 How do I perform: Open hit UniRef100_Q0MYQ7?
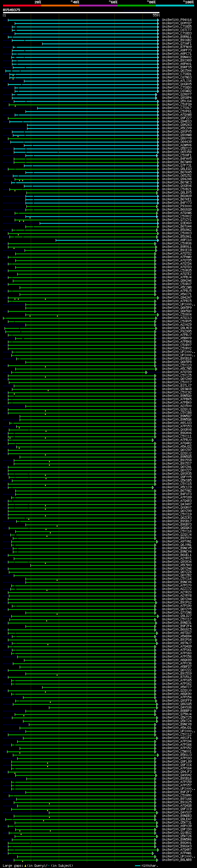click(177, 23)
